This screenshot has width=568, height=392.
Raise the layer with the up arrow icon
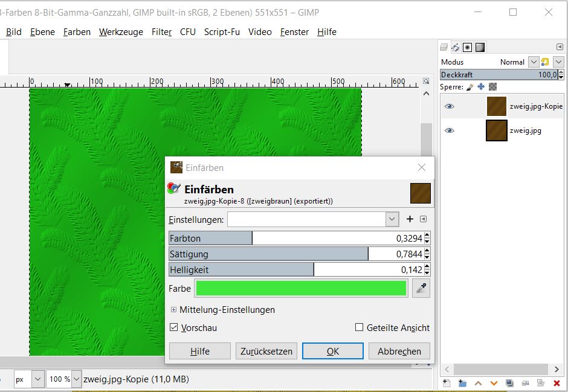tap(478, 383)
